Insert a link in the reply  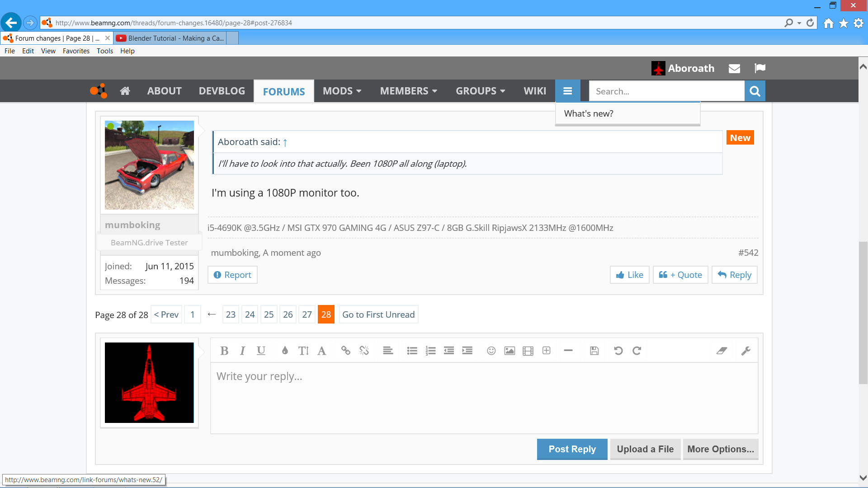(346, 351)
